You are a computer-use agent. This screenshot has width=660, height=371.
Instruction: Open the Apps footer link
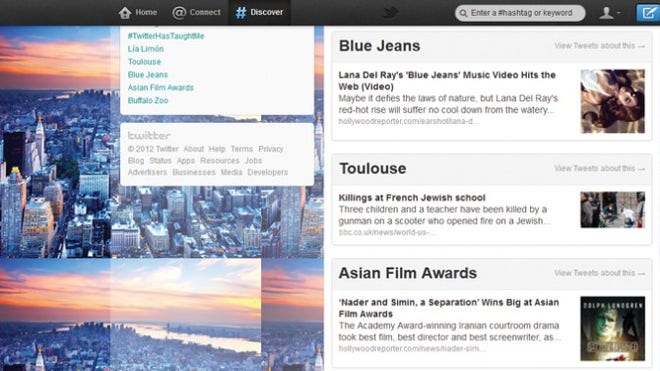pos(186,160)
